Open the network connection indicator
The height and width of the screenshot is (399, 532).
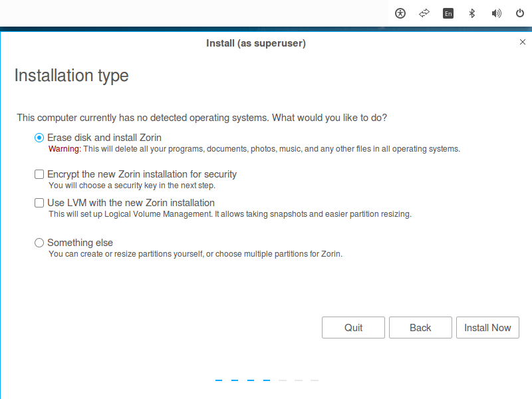424,13
